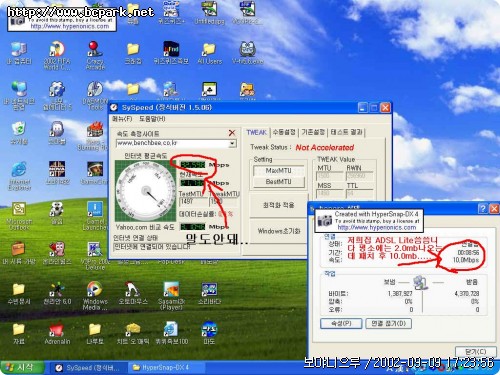Open the 나루토 folder on the desktop
Image resolution: width=500 pixels, height=375 pixels.
95,333
